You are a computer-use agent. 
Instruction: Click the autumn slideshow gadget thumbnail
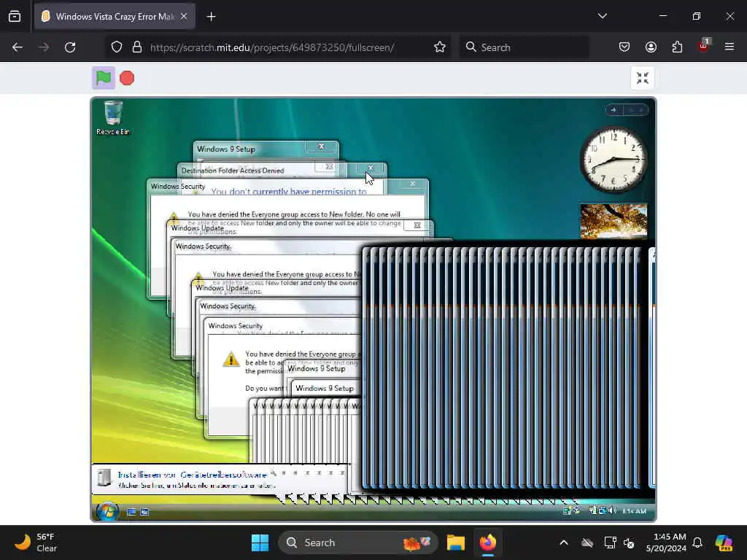pyautogui.click(x=614, y=221)
